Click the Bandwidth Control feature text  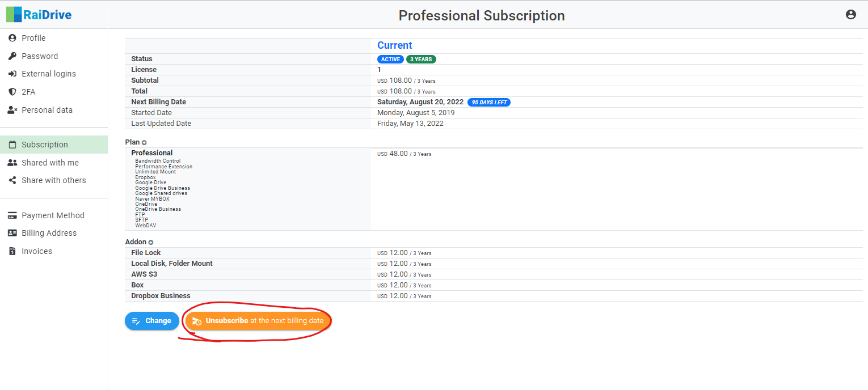pos(158,161)
